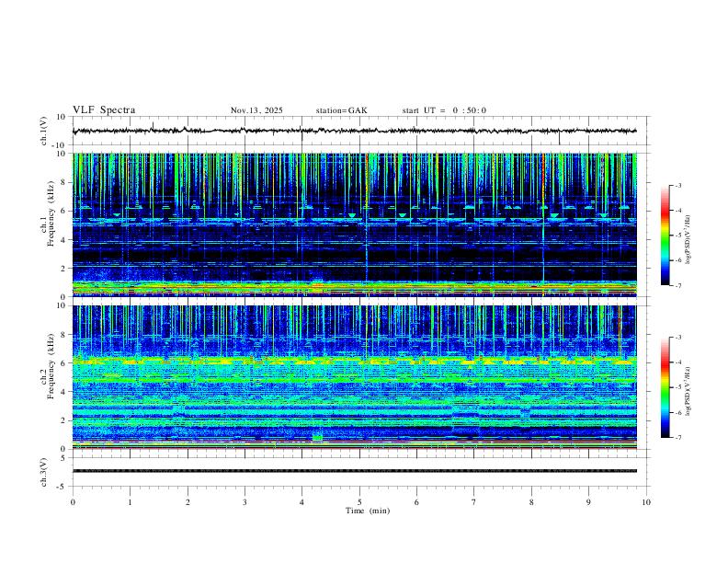Click the "Time (min)" x-axis label
The image size is (728, 563).
click(x=368, y=511)
